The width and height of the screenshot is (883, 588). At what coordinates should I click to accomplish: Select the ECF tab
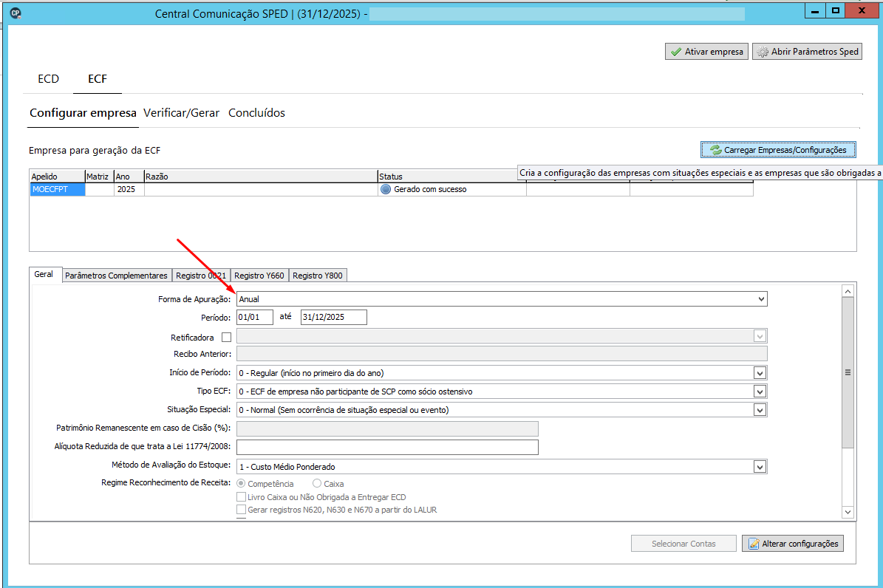tap(98, 79)
